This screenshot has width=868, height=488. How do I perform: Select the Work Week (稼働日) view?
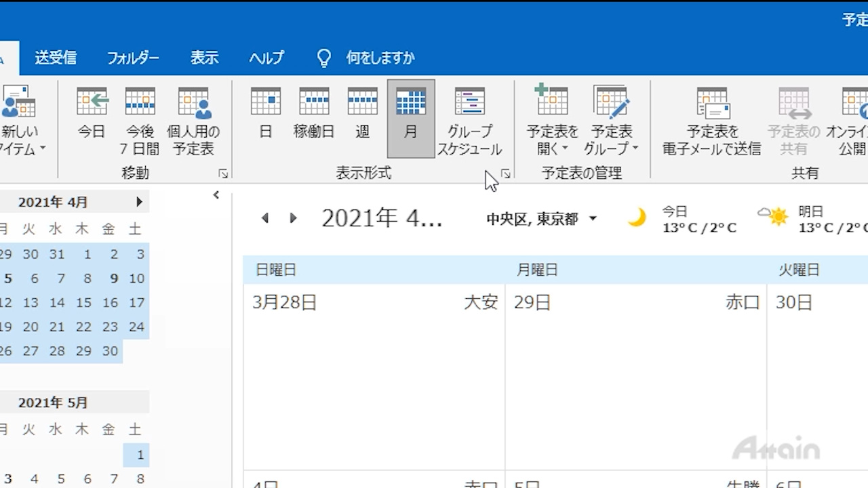tap(314, 115)
